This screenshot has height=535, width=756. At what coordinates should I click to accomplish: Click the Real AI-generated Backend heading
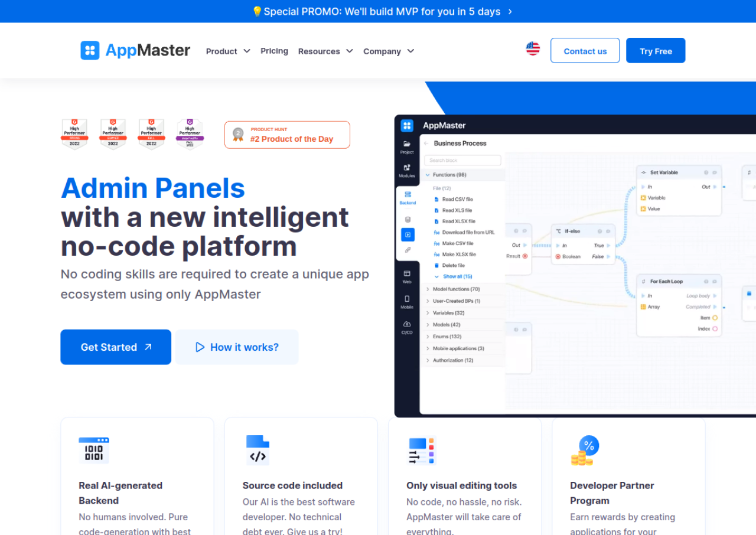(x=120, y=493)
